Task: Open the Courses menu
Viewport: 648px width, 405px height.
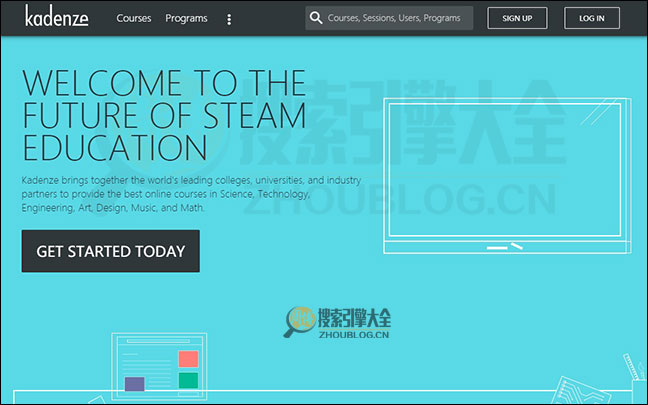Action: coord(133,18)
